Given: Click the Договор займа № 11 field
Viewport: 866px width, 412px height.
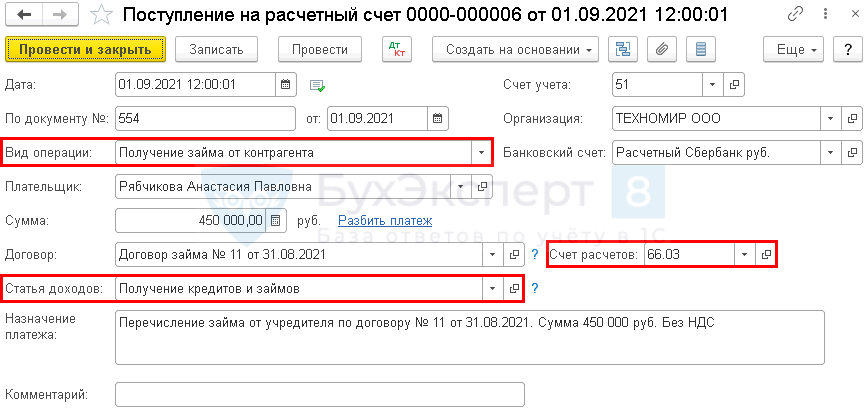Looking at the screenshot, I should pos(299,255).
